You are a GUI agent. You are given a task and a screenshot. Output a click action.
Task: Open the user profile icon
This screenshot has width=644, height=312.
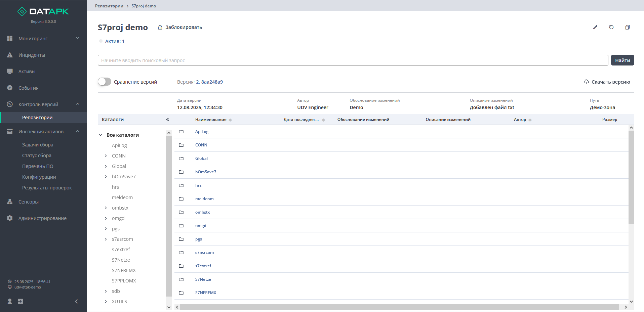[x=10, y=301]
